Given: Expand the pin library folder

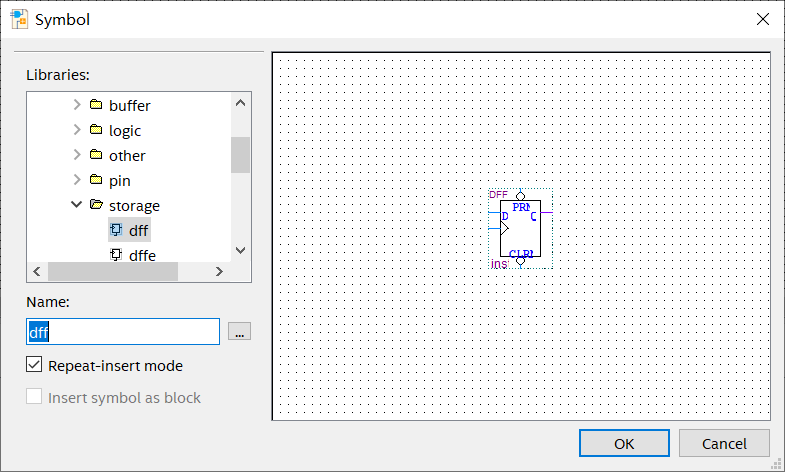Looking at the screenshot, I should click(x=77, y=180).
